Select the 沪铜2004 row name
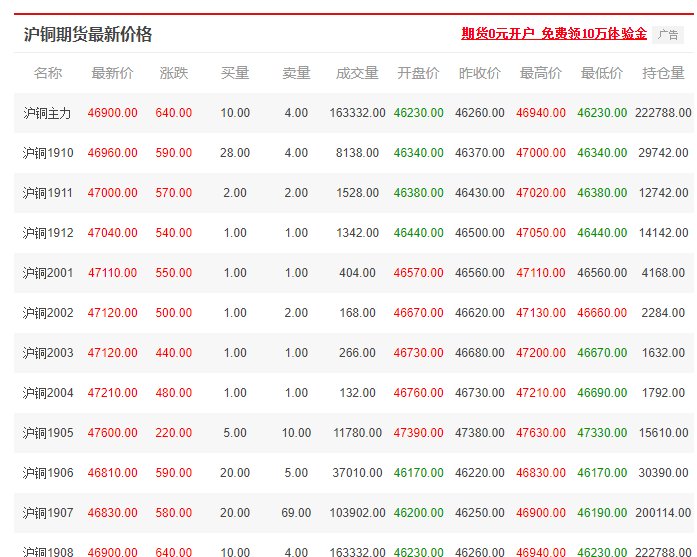This screenshot has width=697, height=557. pos(48,393)
